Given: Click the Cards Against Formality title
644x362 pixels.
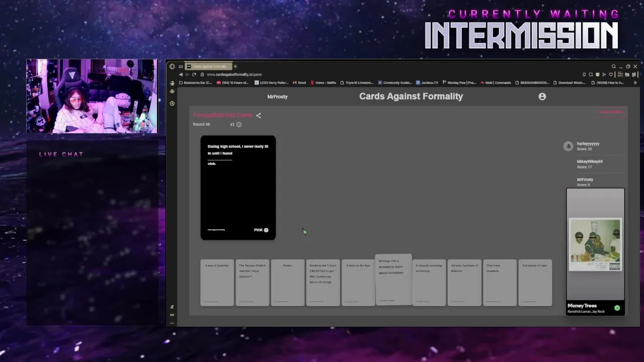Looking at the screenshot, I should click(x=411, y=97).
